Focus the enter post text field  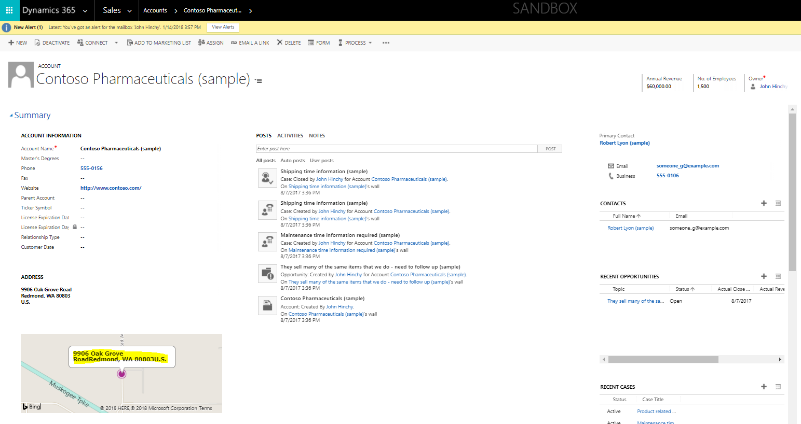pyautogui.click(x=396, y=149)
